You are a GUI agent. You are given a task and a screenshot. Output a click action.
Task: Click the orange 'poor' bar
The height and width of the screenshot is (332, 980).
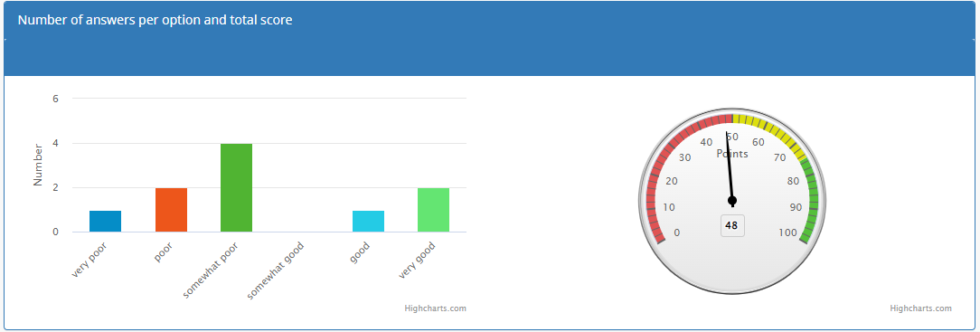171,210
